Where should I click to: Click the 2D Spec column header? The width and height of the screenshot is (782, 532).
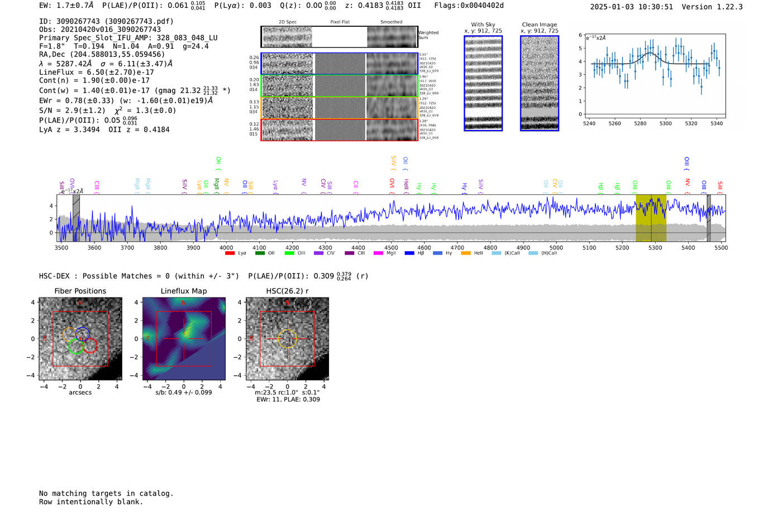(x=288, y=22)
